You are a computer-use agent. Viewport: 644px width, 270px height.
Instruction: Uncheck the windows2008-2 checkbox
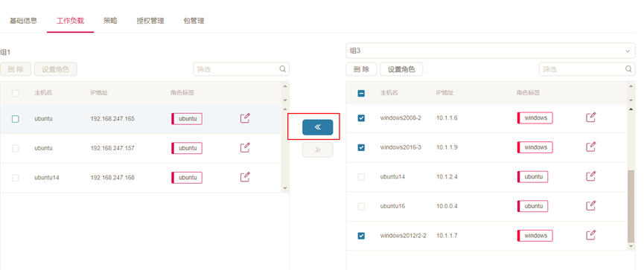(361, 118)
